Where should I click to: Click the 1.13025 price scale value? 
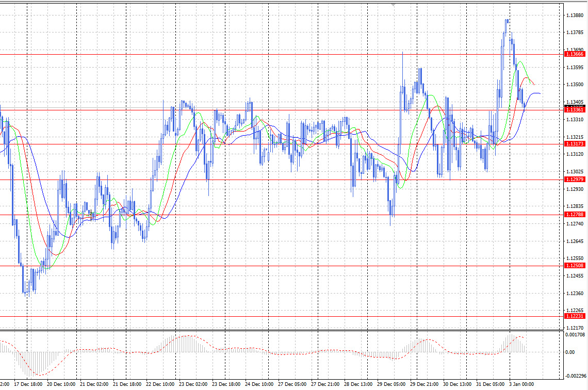click(x=575, y=172)
